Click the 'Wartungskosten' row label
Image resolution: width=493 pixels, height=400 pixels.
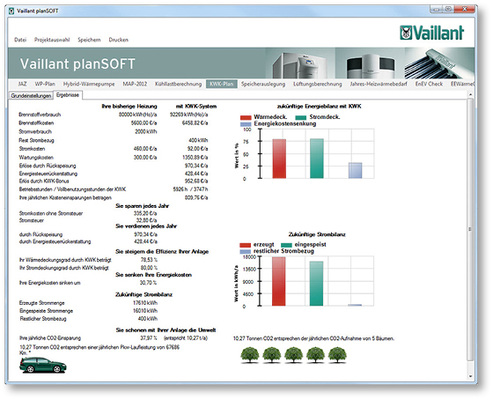36,157
